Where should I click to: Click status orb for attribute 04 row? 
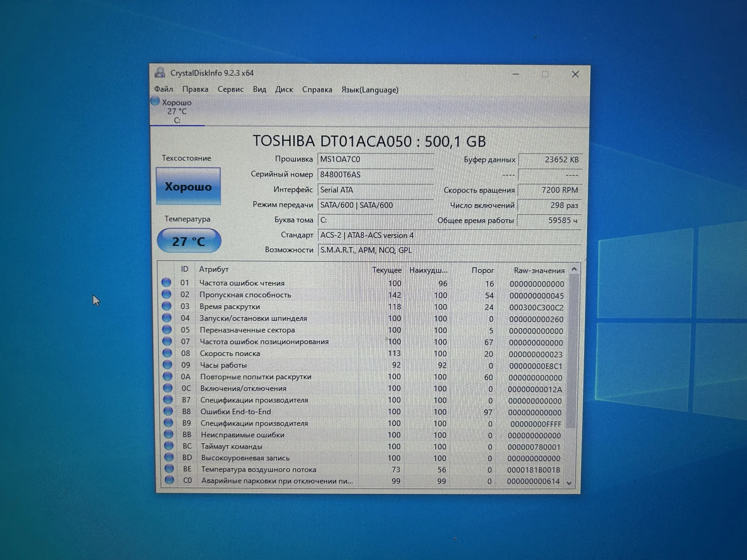click(x=167, y=317)
